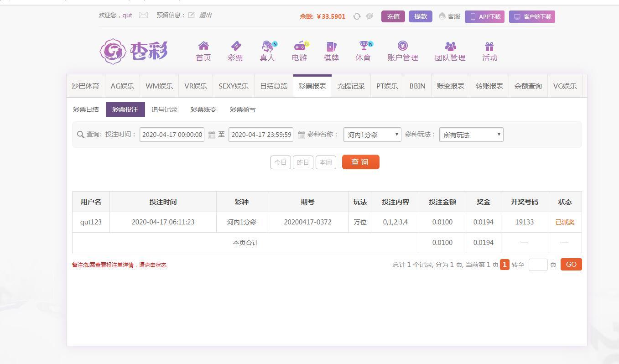Screen dimensions: 619x364
Task: Click the mail envelope icon
Action: (143, 15)
